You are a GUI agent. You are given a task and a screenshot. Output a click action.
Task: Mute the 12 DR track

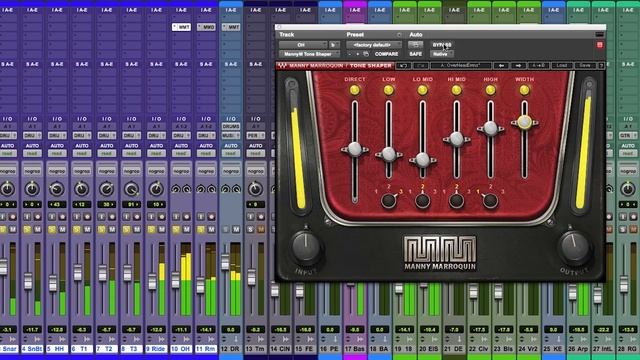click(236, 229)
